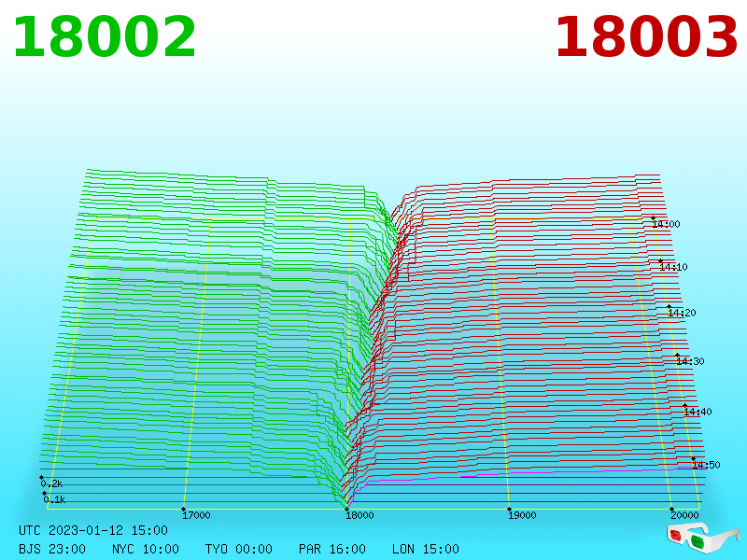This screenshot has height=560, width=747.
Task: Click the 14:10 time axis marker
Action: 673,267
